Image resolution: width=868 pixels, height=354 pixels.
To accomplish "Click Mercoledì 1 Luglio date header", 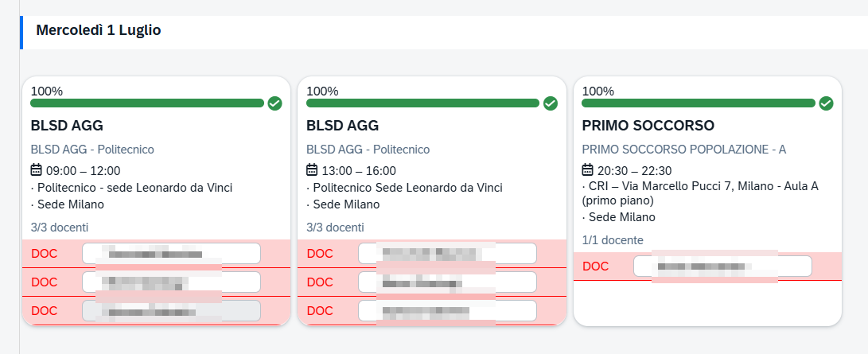I will (x=99, y=30).
